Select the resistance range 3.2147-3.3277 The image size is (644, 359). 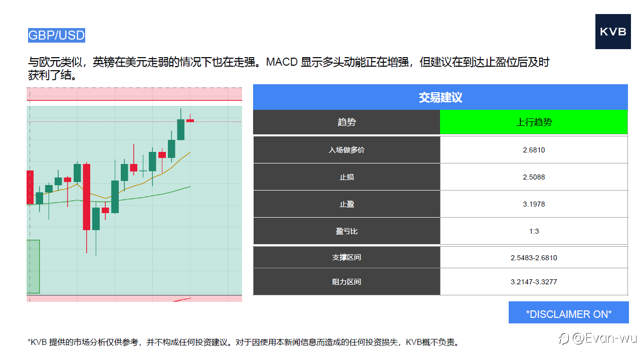pyautogui.click(x=534, y=282)
